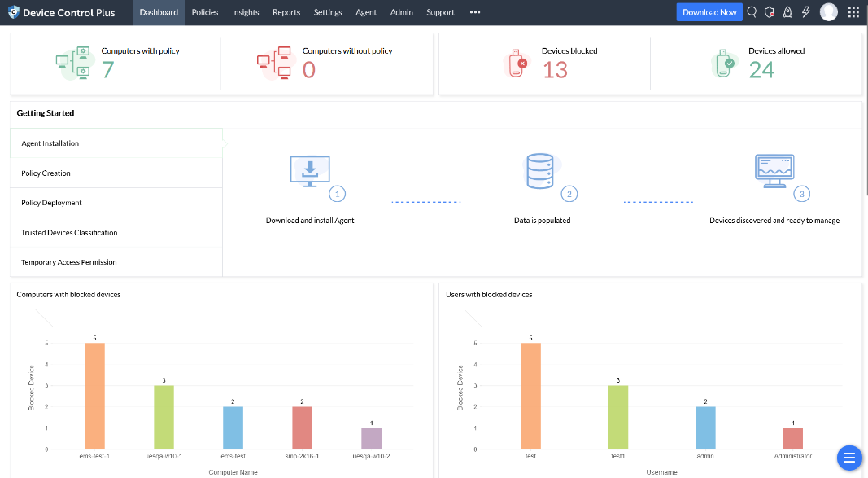Click the orange ems-test-1 bar

[x=94, y=396]
